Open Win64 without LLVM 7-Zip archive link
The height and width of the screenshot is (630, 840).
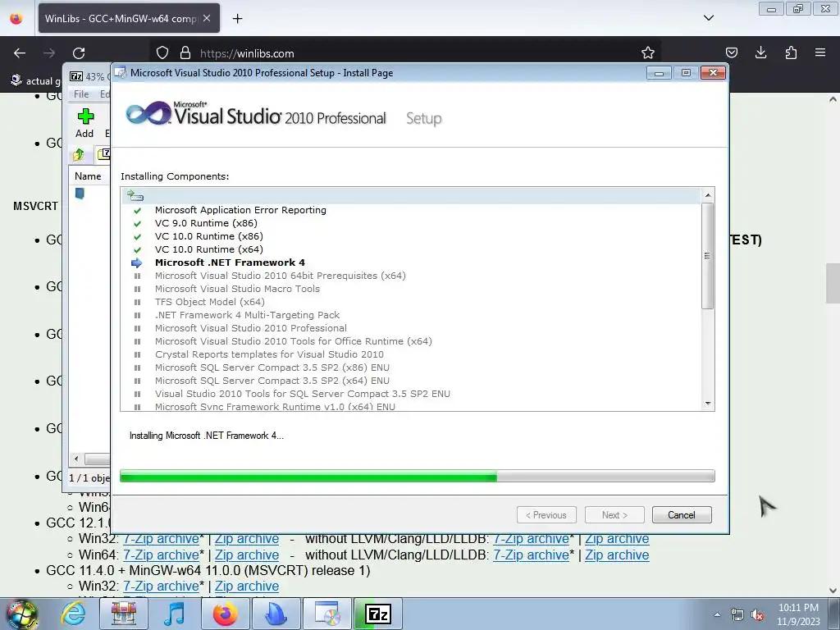(x=531, y=555)
